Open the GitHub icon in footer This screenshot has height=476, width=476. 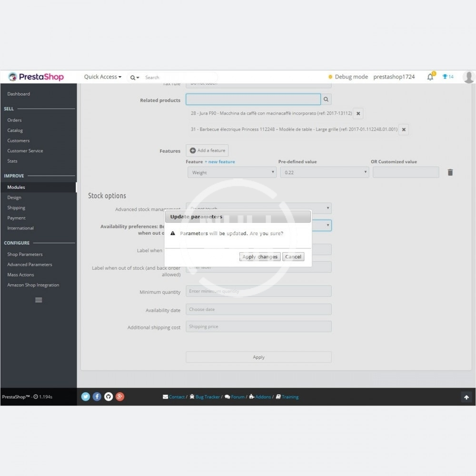[109, 397]
